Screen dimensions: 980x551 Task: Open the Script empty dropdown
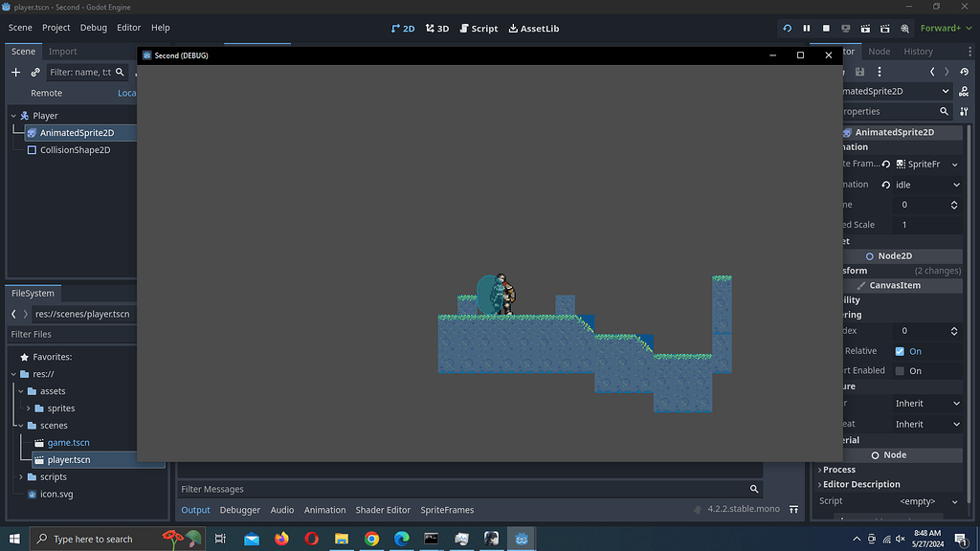(927, 501)
